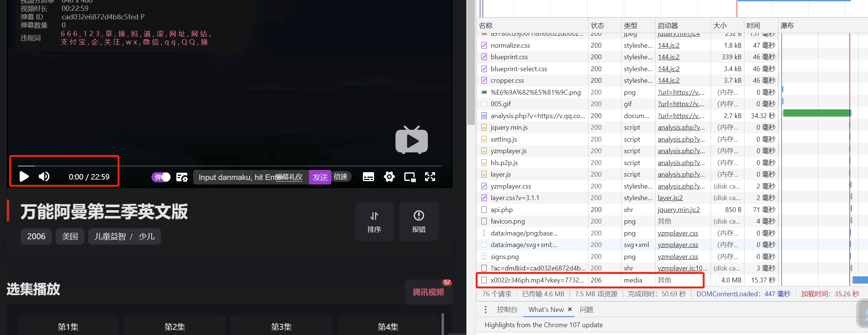Image resolution: width=868 pixels, height=335 pixels.
Task: Switch to the 控制台 console tab
Action: pyautogui.click(x=507, y=310)
